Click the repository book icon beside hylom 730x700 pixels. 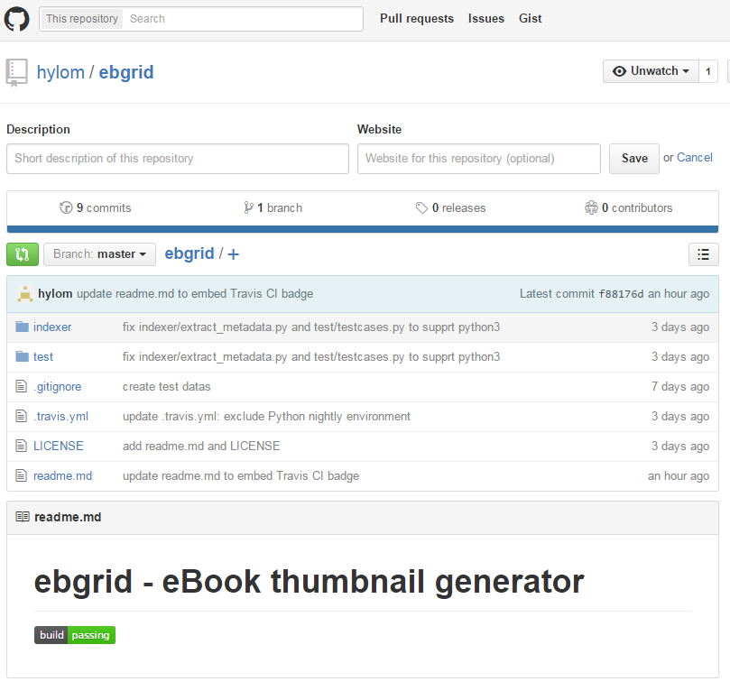point(17,72)
